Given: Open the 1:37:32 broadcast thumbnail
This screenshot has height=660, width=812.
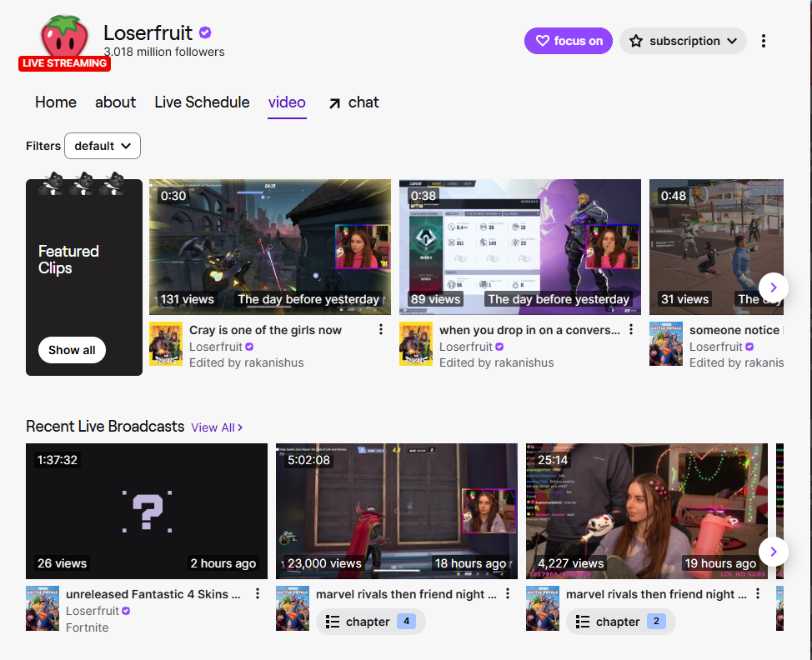Looking at the screenshot, I should coord(147,511).
